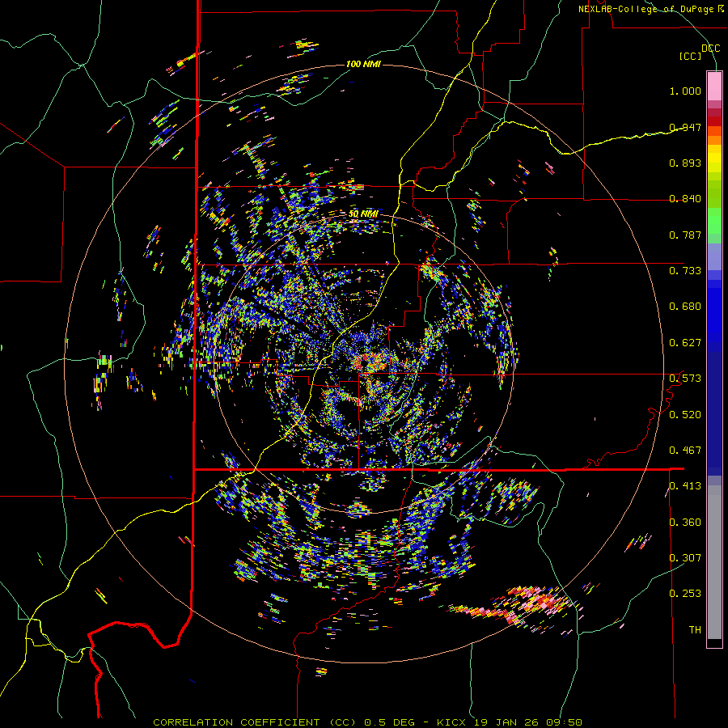Select the 0.893 scale value
Image resolution: width=728 pixels, height=728 pixels.
[x=685, y=163]
